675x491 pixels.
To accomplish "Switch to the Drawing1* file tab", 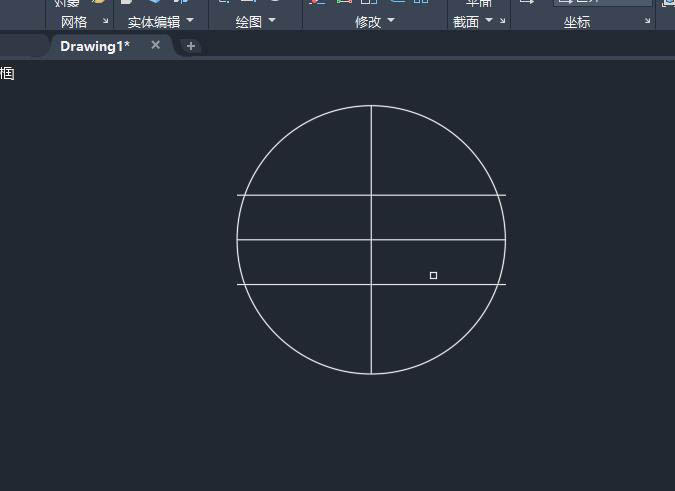I will pos(95,46).
